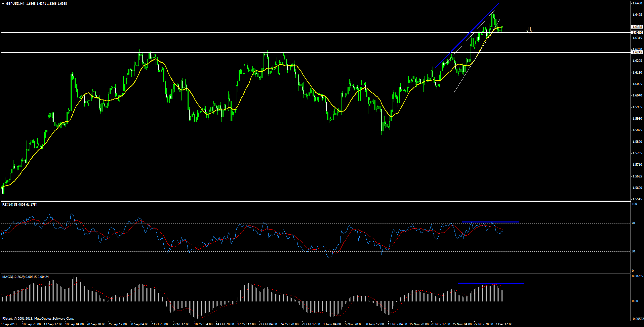Click the 1.6425 price scale label
The width and height of the screenshot is (644, 327).
pos(637,15)
